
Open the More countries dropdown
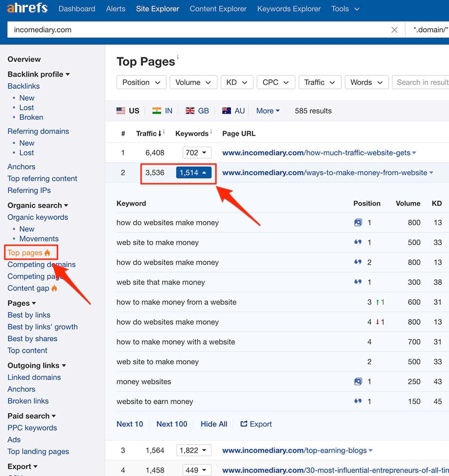(x=268, y=111)
